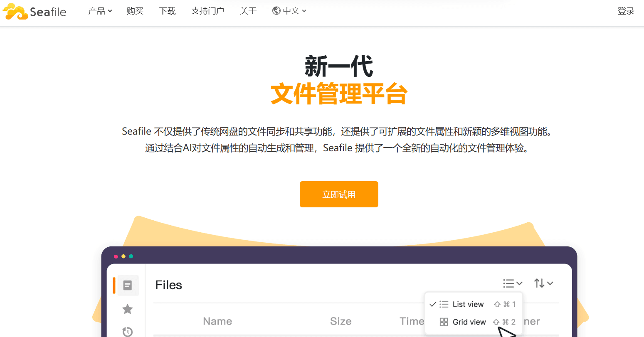Open the list view switcher icon in the mockup
The image size is (644, 337).
(x=513, y=283)
